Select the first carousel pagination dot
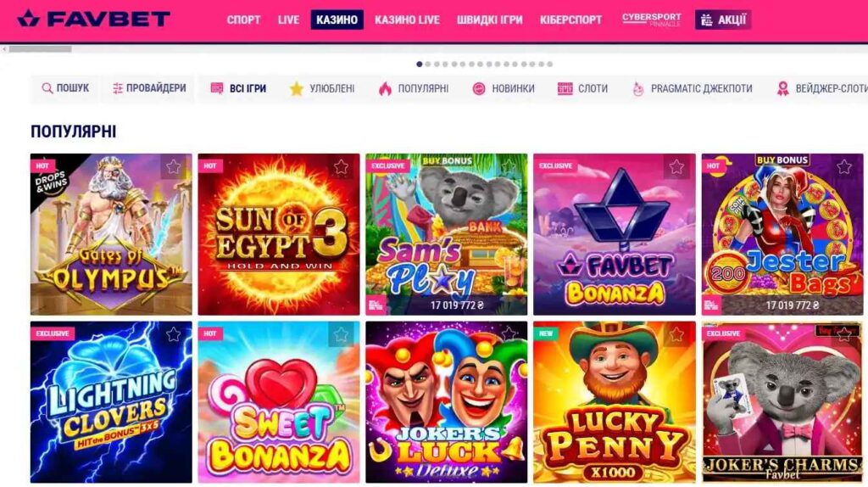 (x=419, y=64)
